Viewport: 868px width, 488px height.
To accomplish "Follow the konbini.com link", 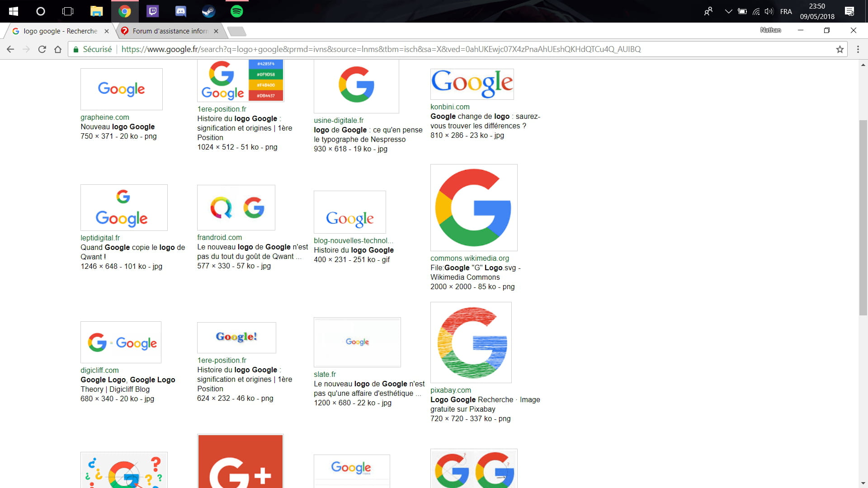I will click(450, 107).
